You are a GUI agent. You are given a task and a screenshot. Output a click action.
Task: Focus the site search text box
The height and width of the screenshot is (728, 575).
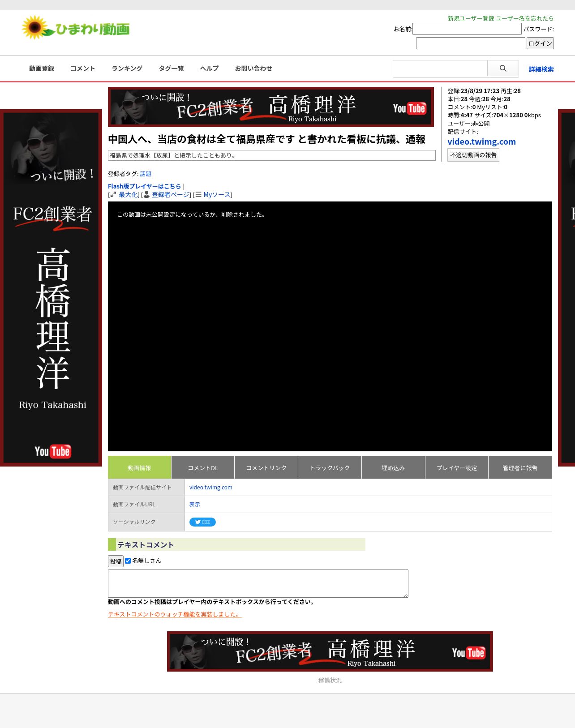pos(440,69)
